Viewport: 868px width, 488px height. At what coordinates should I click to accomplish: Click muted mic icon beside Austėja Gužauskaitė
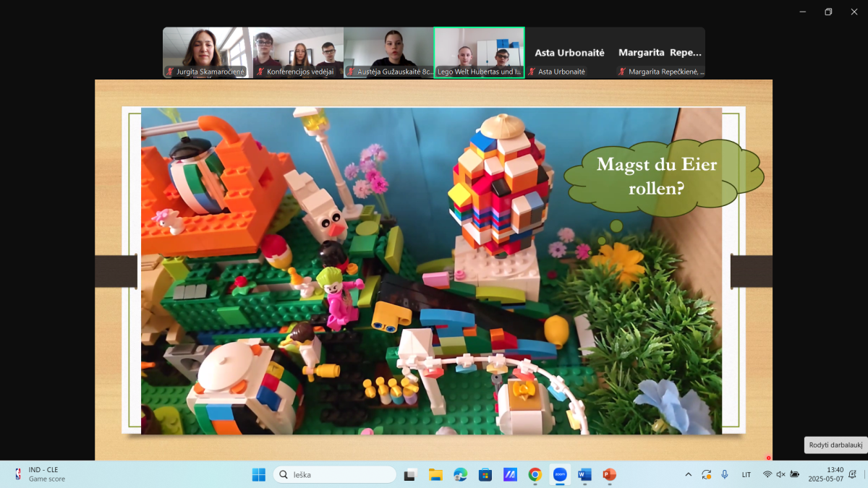tap(352, 72)
